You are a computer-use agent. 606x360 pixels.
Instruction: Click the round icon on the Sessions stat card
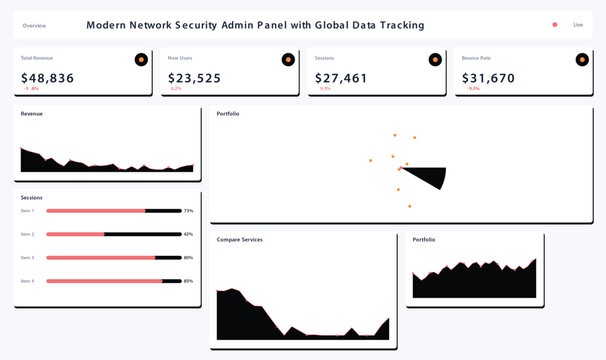click(435, 60)
